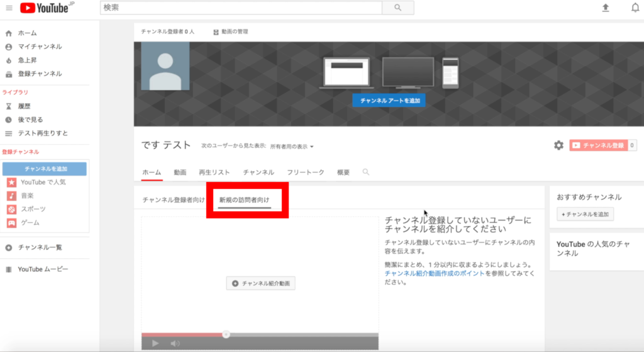Screen dimensions: 644x352
Task: Click the テスト再生りすと playlist icon
Action: pos(9,133)
